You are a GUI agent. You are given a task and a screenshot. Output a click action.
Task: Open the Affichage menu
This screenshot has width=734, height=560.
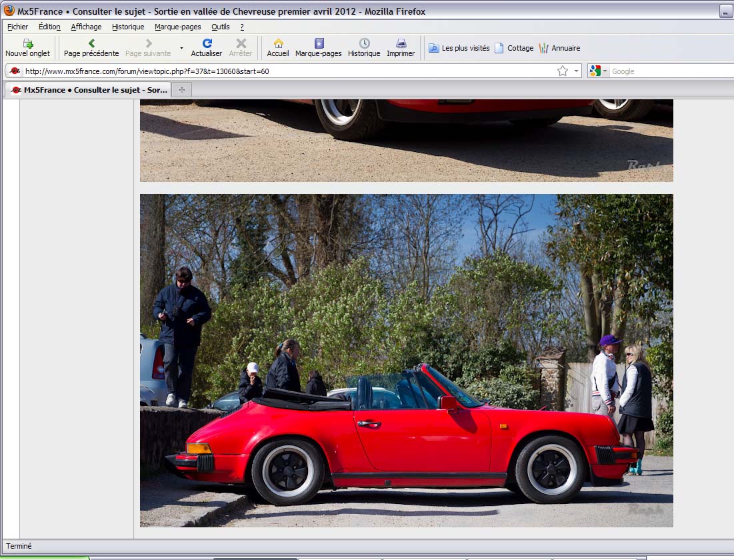tap(86, 27)
